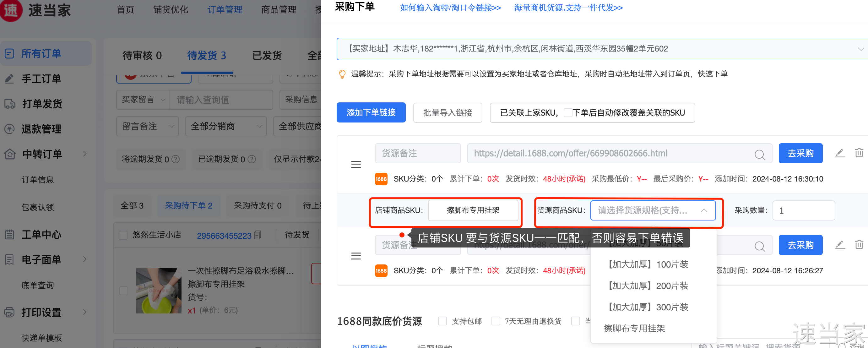Click the 采购数量 quantity input field
Screen dimensions: 868x348
[803, 210]
